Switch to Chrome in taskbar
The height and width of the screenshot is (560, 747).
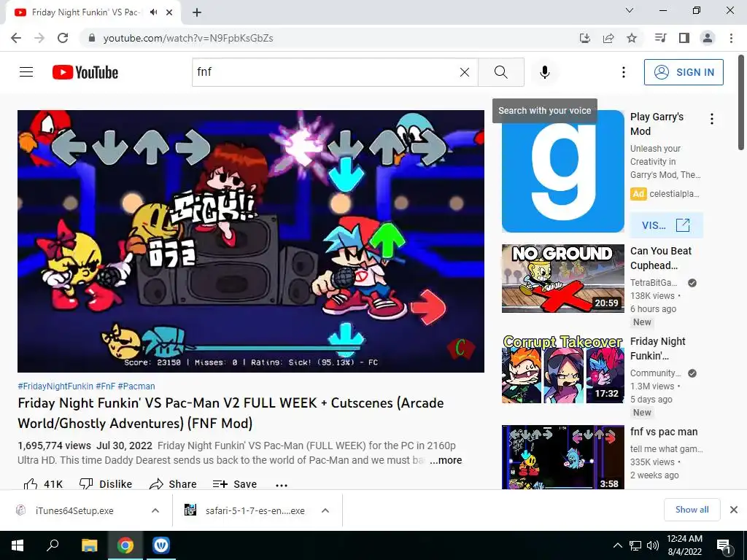click(125, 545)
